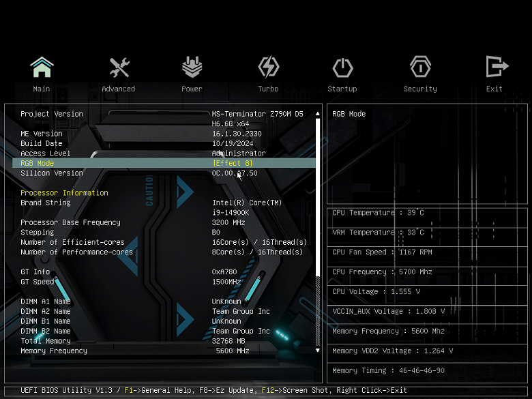Switch to the Advanced tab label
Screen dimensions: 532x399
click(x=119, y=89)
